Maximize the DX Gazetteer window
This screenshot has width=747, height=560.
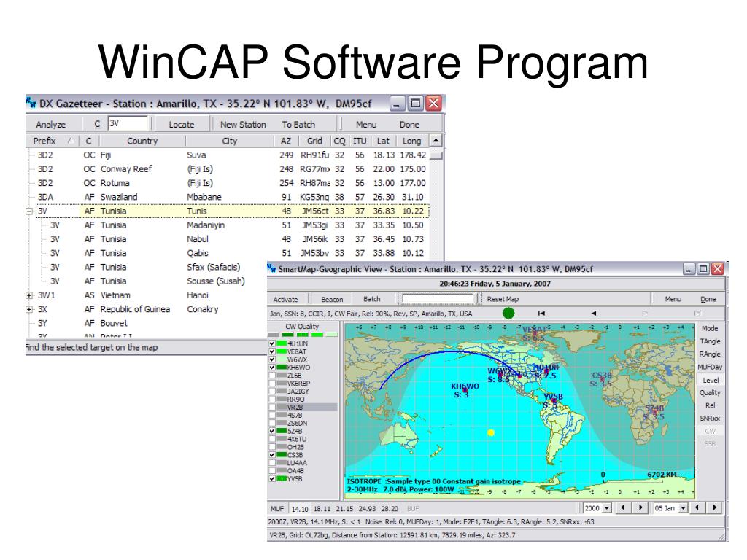[415, 103]
